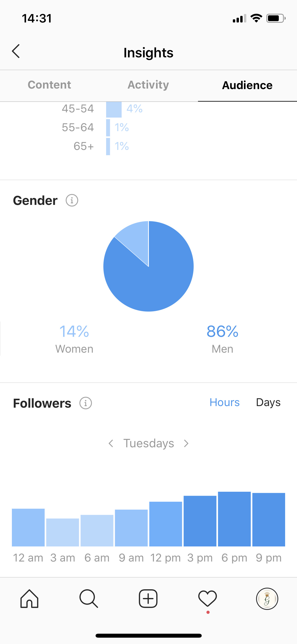Switch to the Content tab
This screenshot has width=297, height=644.
click(x=49, y=85)
